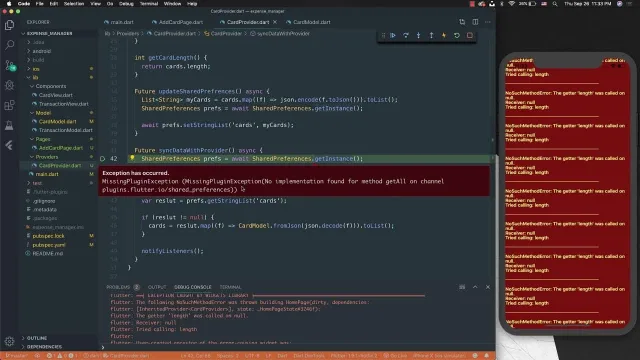Click the debug Continue button
The width and height of the screenshot is (640, 360).
point(393,36)
